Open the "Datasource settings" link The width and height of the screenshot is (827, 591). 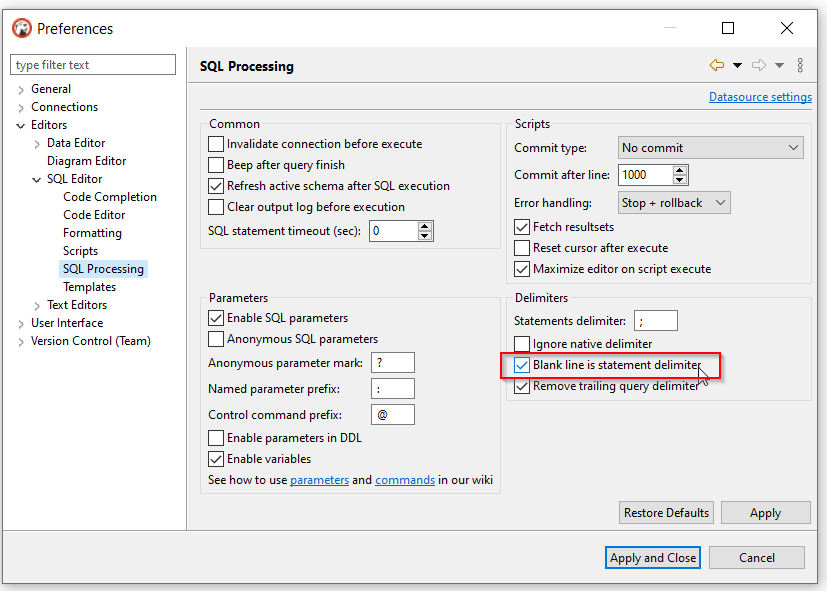tap(763, 96)
